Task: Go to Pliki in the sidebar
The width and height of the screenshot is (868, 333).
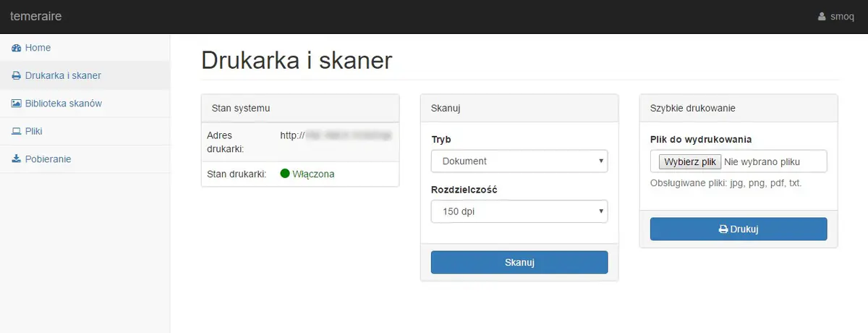Action: tap(34, 131)
